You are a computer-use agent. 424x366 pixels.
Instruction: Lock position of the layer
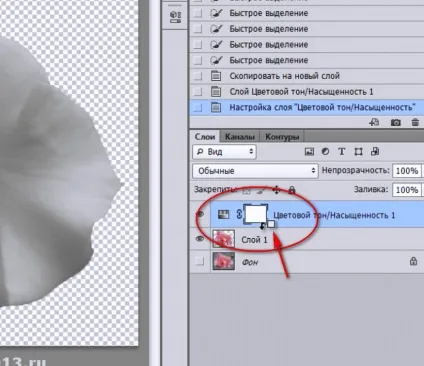click(x=276, y=190)
